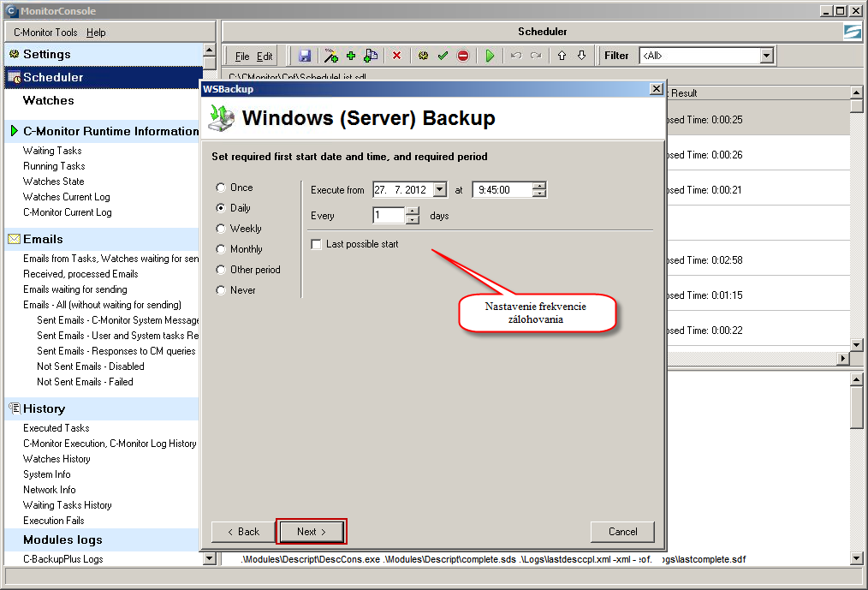Click the duplicate task icon with plus and pages
The width and height of the screenshot is (868, 590).
(x=371, y=56)
